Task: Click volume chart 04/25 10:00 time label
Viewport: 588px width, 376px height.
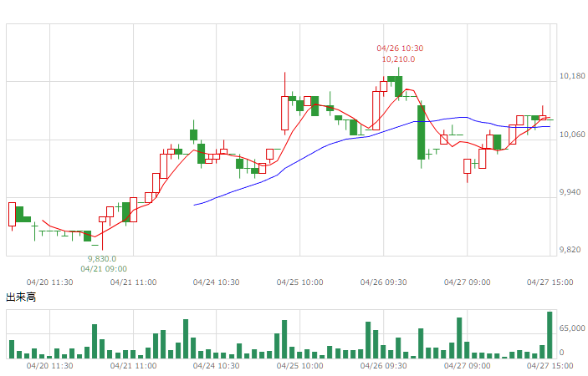Action: click(x=299, y=366)
